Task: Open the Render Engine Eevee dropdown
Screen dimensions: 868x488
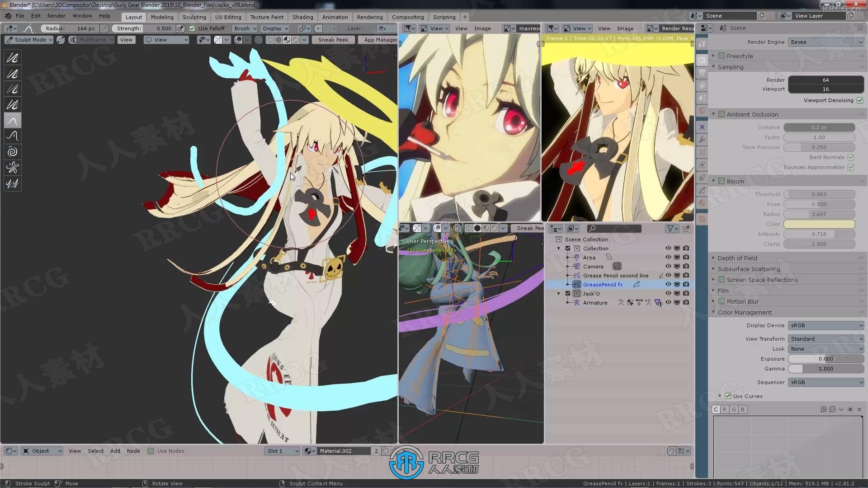Action: tap(826, 42)
